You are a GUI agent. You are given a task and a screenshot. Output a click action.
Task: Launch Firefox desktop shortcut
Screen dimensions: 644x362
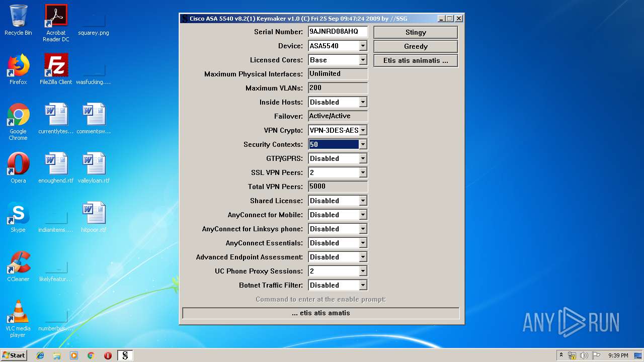tap(18, 69)
